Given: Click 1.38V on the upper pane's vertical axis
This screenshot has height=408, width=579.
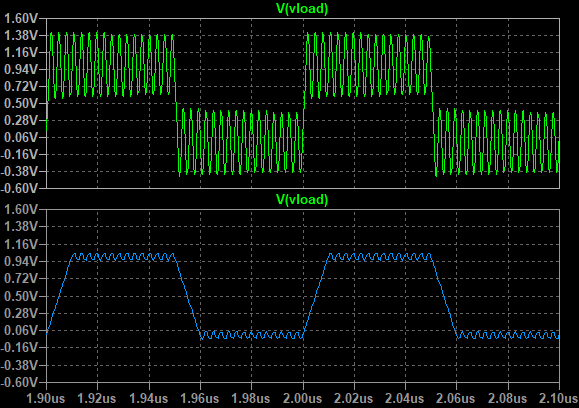Looking at the screenshot, I should point(21,35).
